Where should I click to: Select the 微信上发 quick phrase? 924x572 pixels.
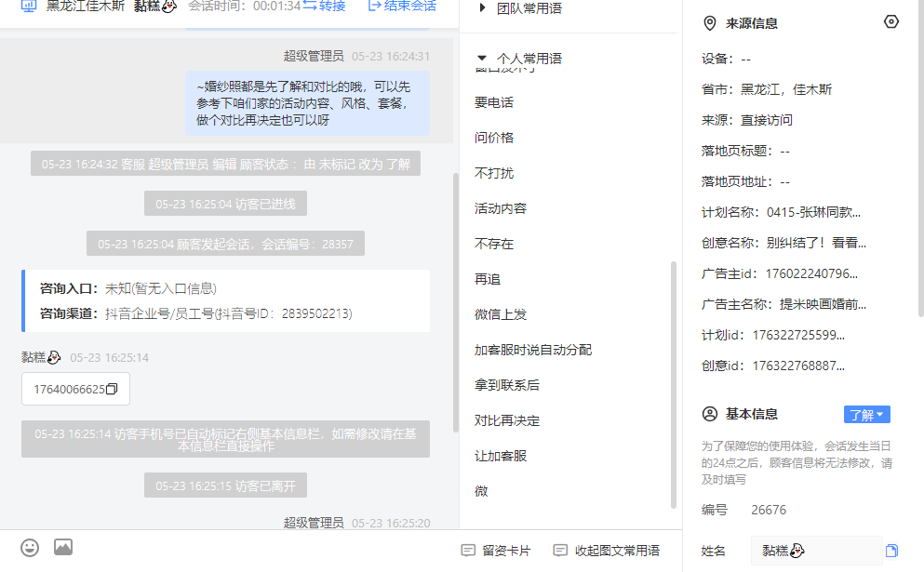point(501,314)
